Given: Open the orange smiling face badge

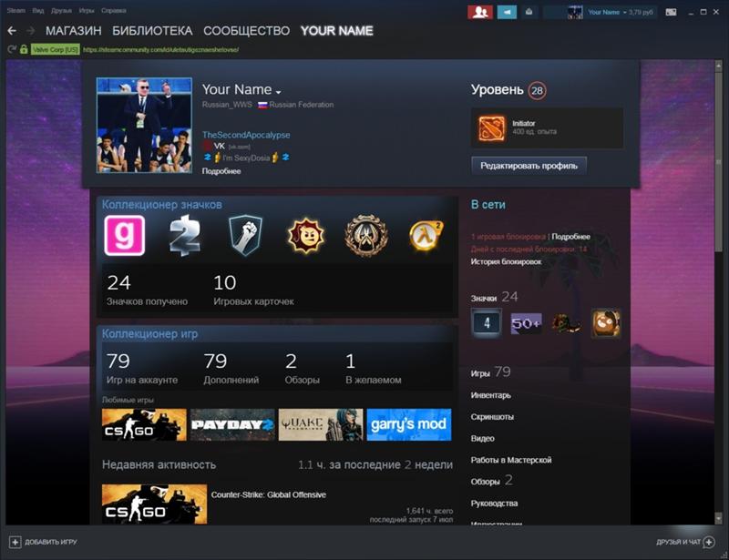Looking at the screenshot, I should pos(606,323).
